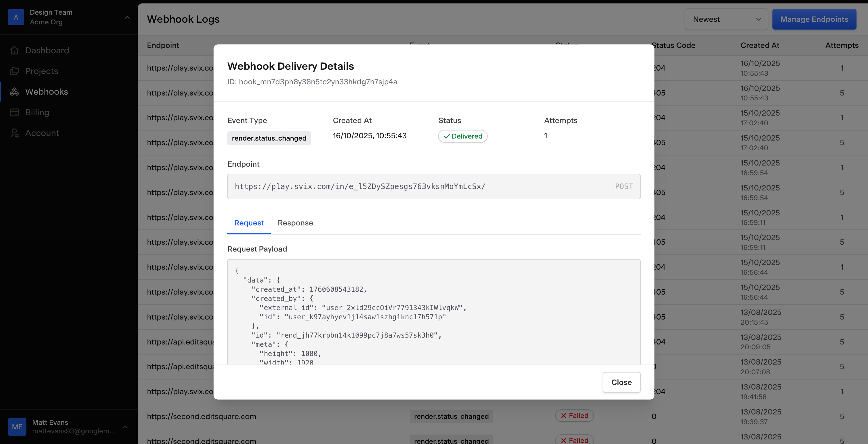Click the https://second.editsquare.com endpoint at 19:39:37
This screenshot has height=444, width=868.
pos(201,416)
